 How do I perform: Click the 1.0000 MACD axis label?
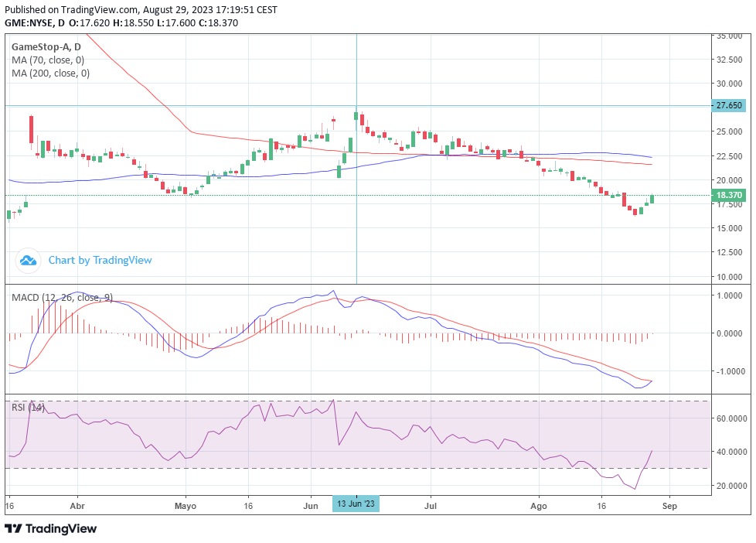pyautogui.click(x=730, y=295)
